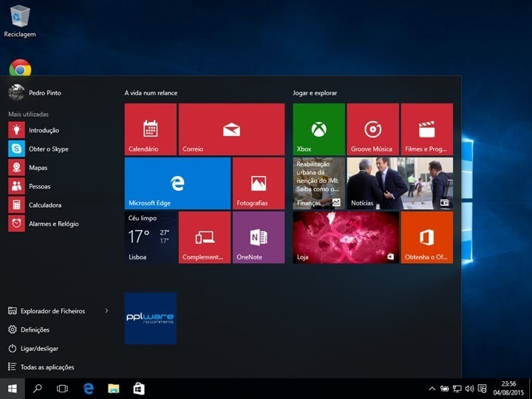The image size is (532, 399).
Task: Launch the OneNote tile
Action: click(x=259, y=237)
